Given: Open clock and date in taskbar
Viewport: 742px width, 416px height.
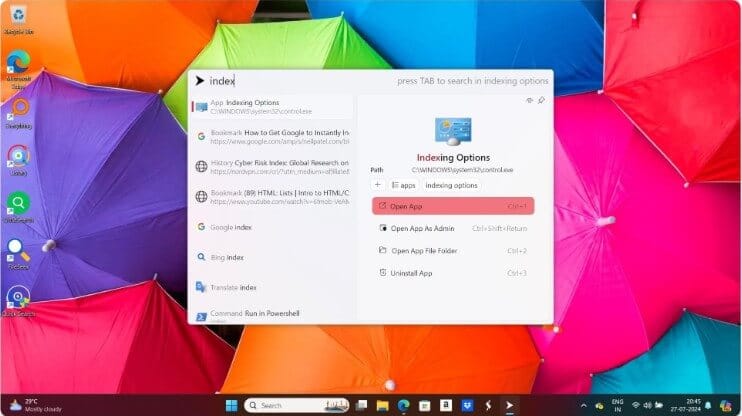Looking at the screenshot, I should tap(686, 406).
